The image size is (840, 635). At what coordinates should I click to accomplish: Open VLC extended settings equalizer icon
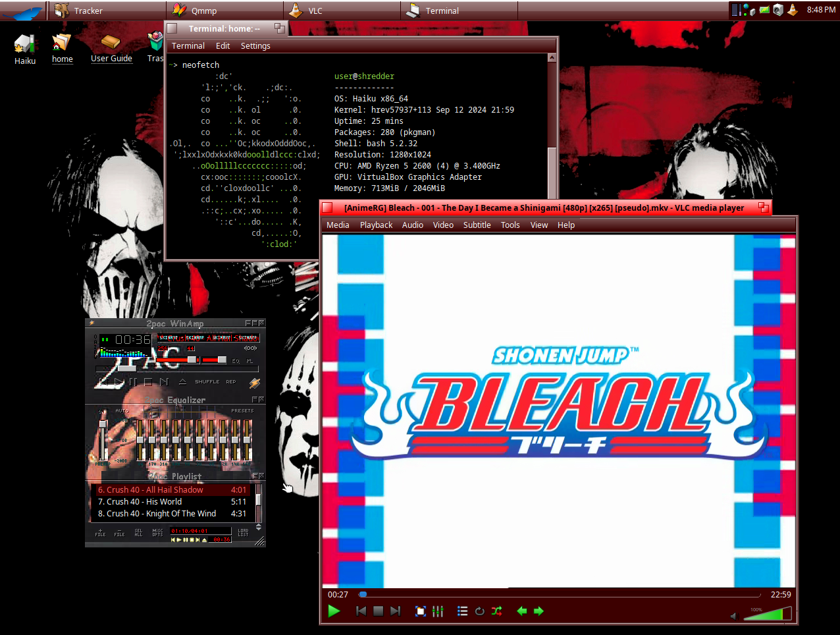point(438,611)
